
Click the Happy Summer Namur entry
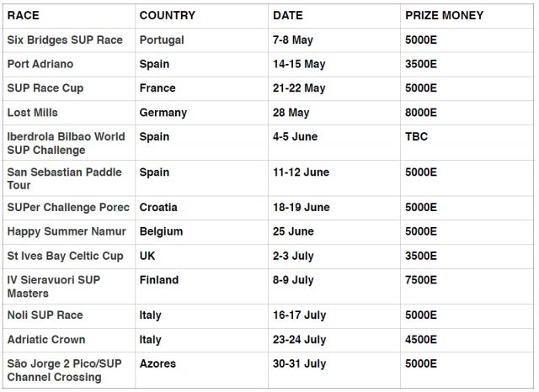coord(67,231)
